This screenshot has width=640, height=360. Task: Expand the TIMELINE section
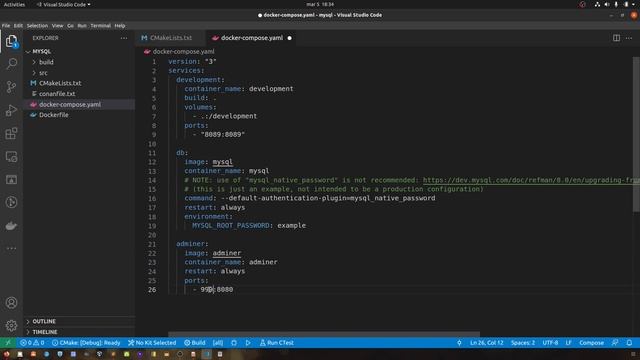[44, 332]
